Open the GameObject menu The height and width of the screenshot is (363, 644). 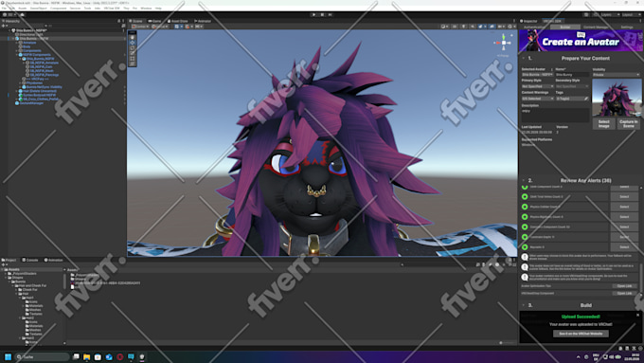tap(39, 9)
